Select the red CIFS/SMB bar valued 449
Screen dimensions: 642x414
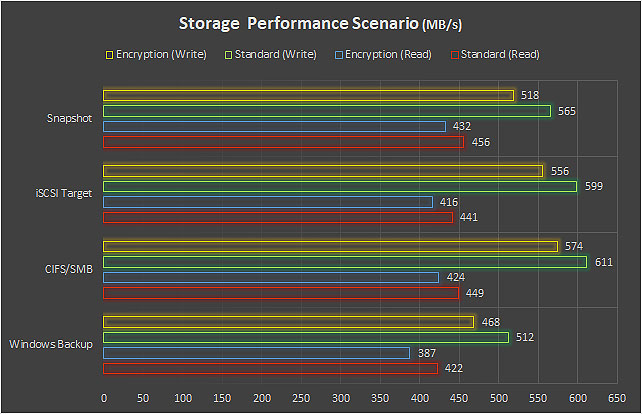point(281,293)
